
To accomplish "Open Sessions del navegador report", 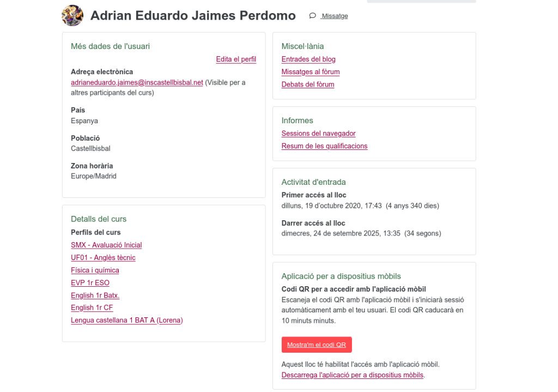I will pyautogui.click(x=318, y=134).
